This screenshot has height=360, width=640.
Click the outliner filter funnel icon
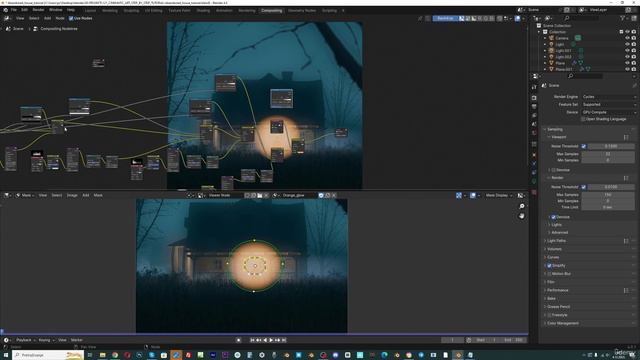click(x=622, y=18)
